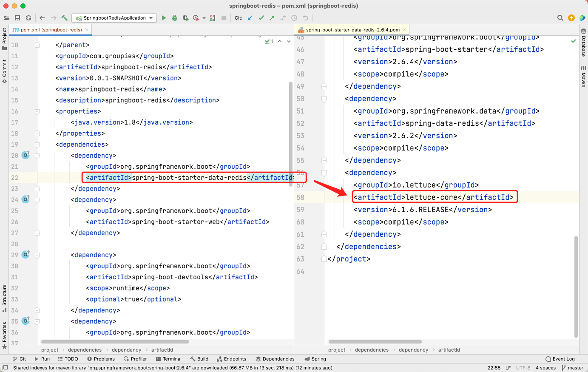This screenshot has width=588, height=372.
Task: Open the Dependencies tool window
Action: [275, 359]
